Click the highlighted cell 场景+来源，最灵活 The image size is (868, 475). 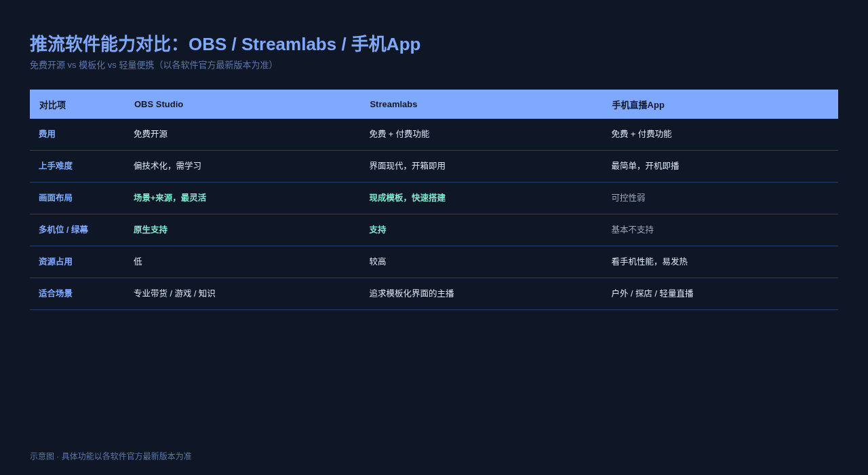(170, 198)
